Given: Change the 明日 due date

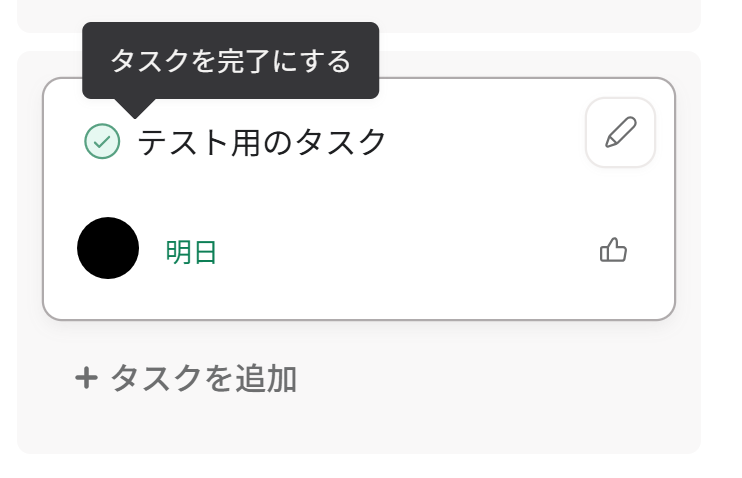Looking at the screenshot, I should [191, 252].
